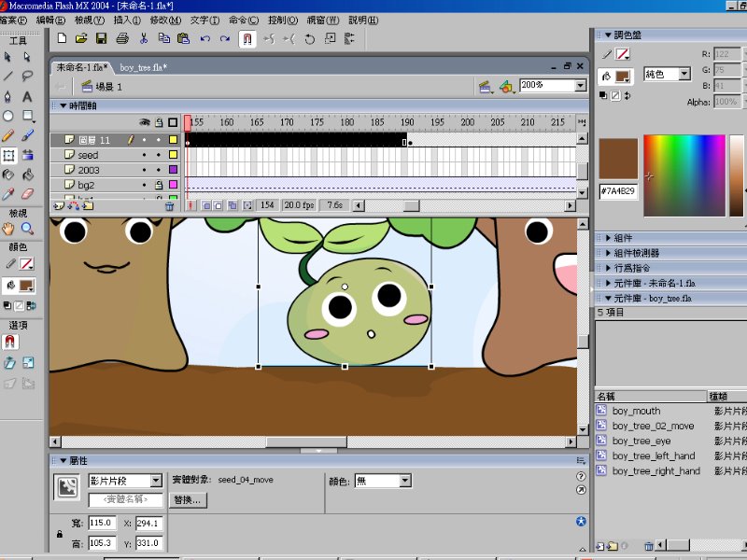Screen dimensions: 747x560
Task: Select the Paint Bucket tool
Action: (x=27, y=175)
